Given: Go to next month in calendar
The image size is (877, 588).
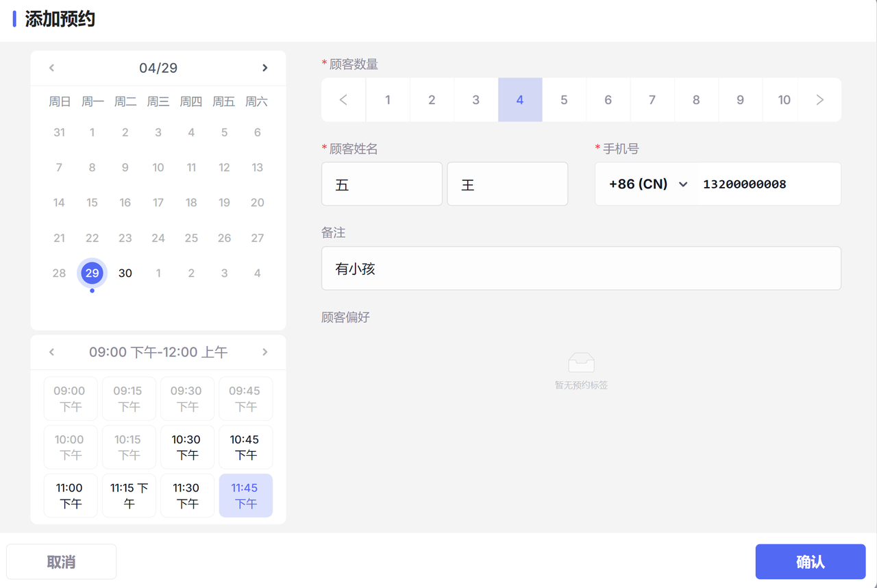Looking at the screenshot, I should (265, 68).
